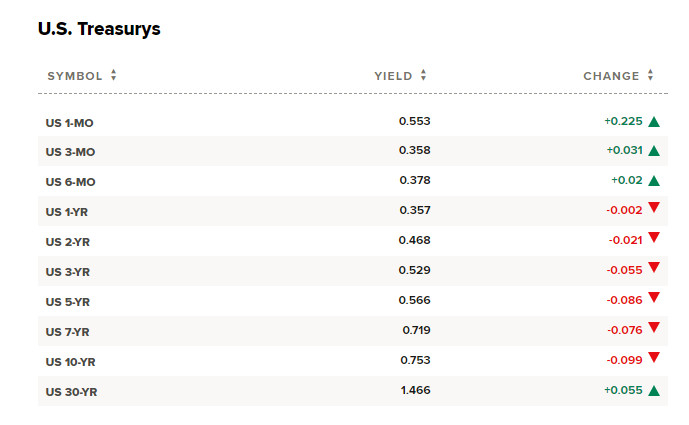The height and width of the screenshot is (425, 689).
Task: Sort table by the YIELD header
Action: click(x=393, y=76)
